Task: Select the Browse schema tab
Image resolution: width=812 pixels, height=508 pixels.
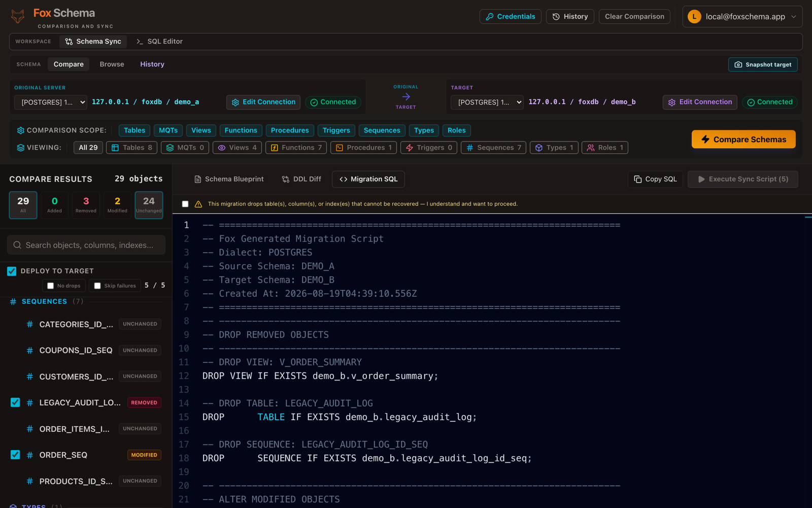Action: [112, 64]
